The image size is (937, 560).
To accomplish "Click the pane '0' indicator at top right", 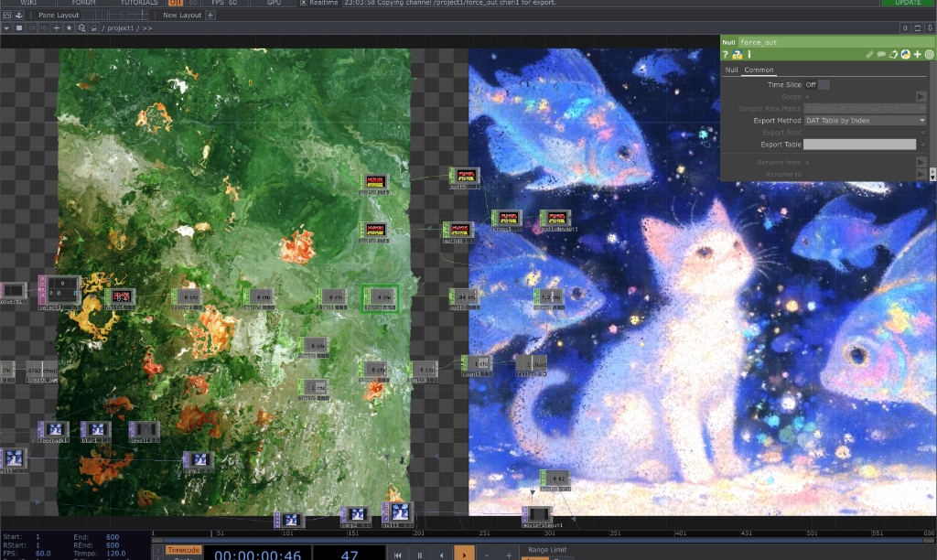I will tap(905, 28).
